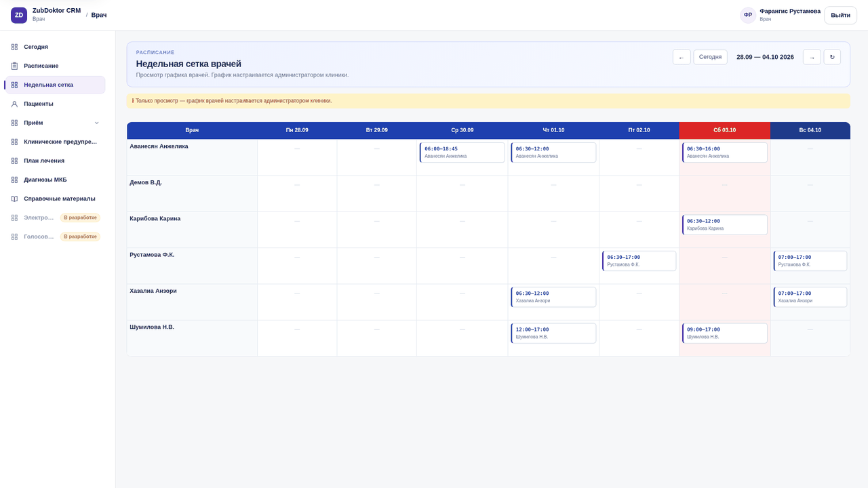Click the ФР user avatar
Image resolution: width=868 pixels, height=488 pixels.
pos(748,15)
